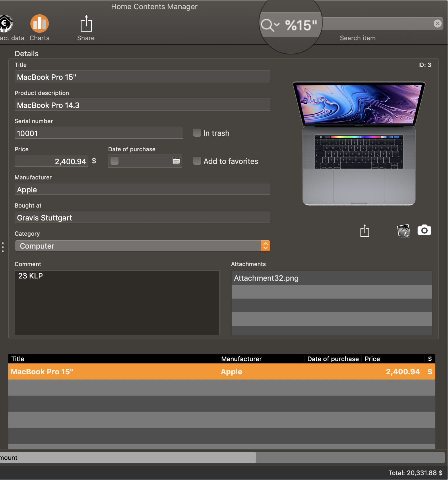Screen dimensions: 448x482
Task: Open the date picker calendar icon
Action: pyautogui.click(x=176, y=161)
